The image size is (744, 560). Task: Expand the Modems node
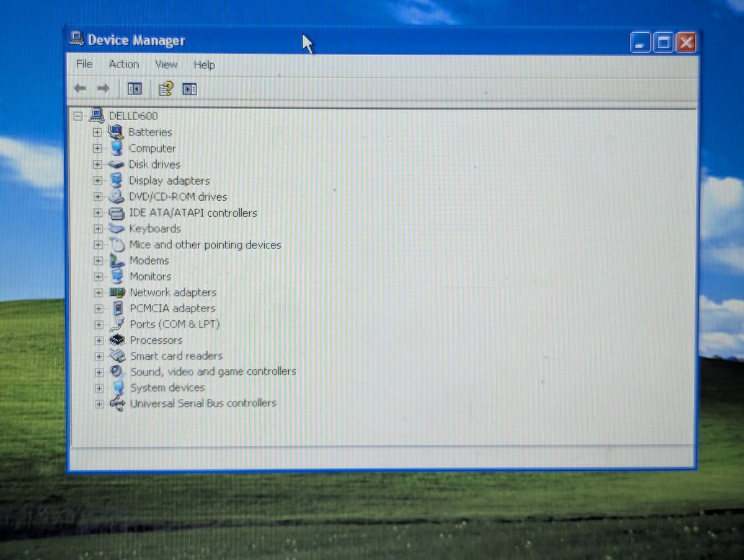[x=98, y=261]
